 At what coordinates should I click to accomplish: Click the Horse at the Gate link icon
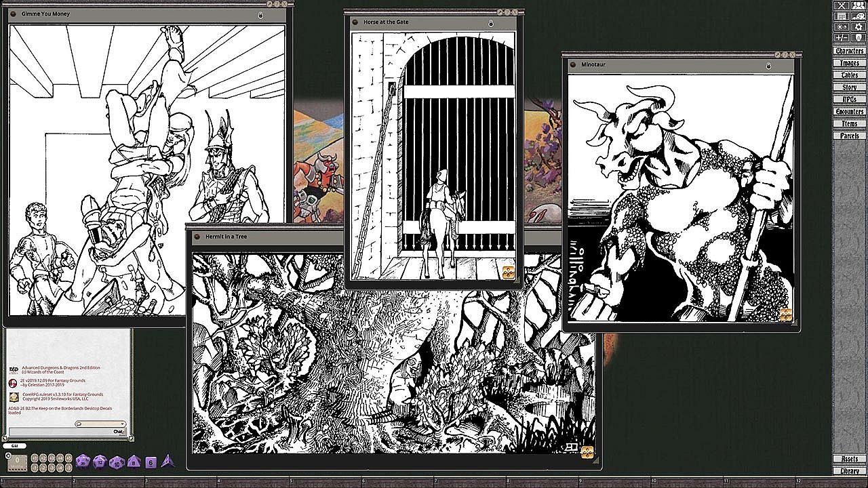pyautogui.click(x=355, y=22)
